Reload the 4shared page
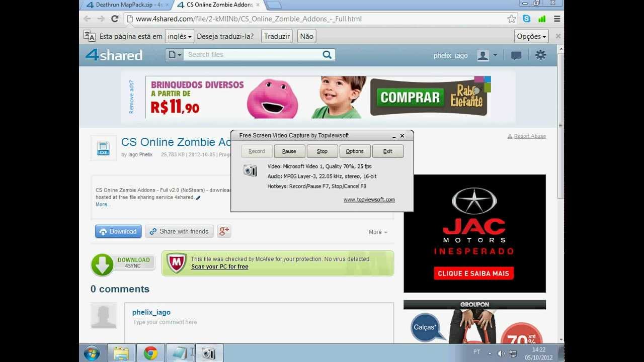The image size is (644, 362). point(115,19)
